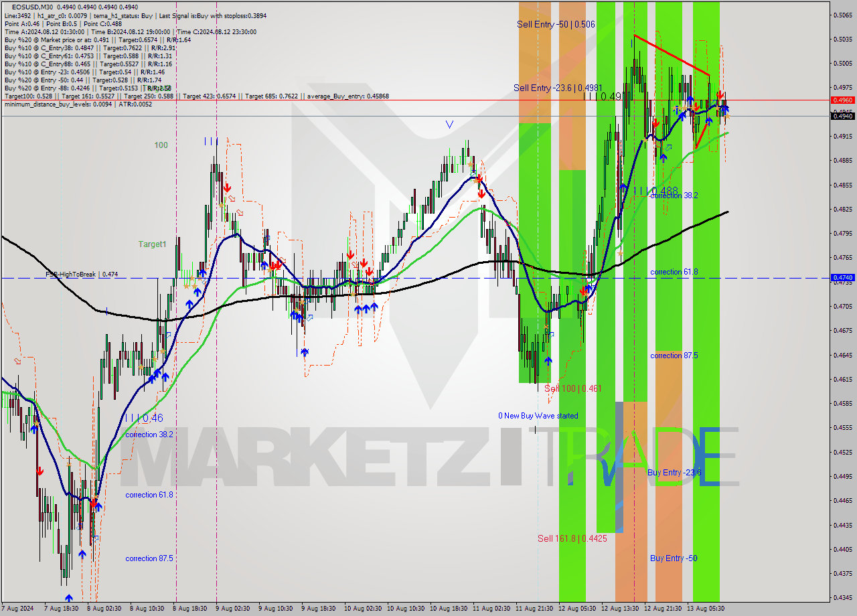Screen dimensions: 857x616
Task: Select the '13 Aug 05:30' time axis label
Action: pyautogui.click(x=706, y=609)
